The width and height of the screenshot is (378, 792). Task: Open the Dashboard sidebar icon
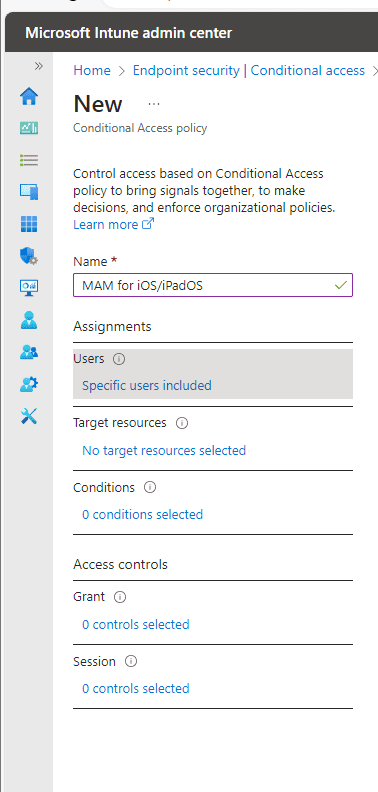[29, 128]
